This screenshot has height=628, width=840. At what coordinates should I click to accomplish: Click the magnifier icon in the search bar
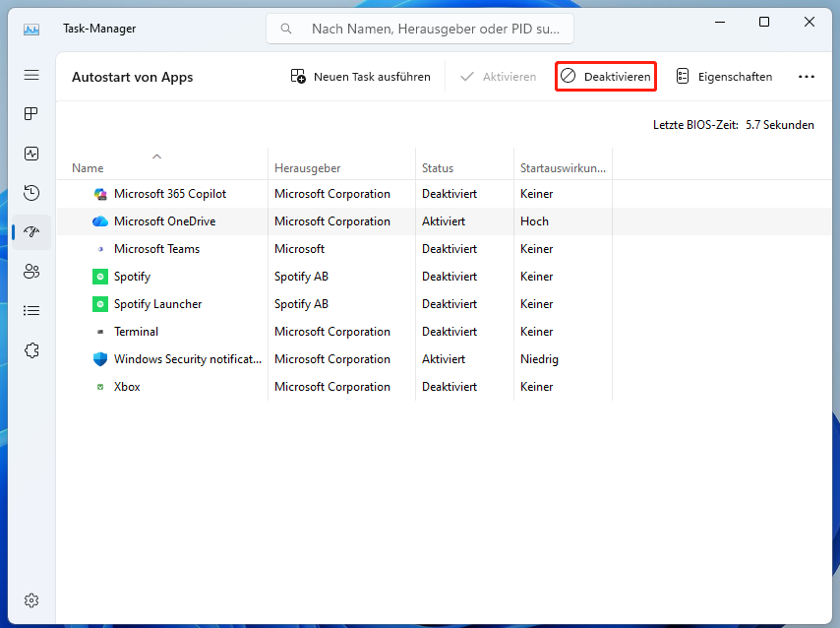point(285,29)
